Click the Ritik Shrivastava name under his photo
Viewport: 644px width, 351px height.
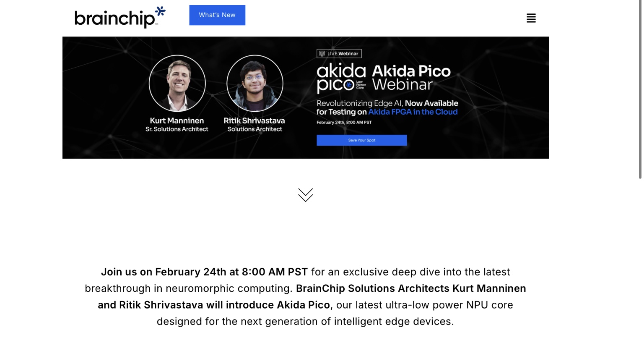[254, 120]
